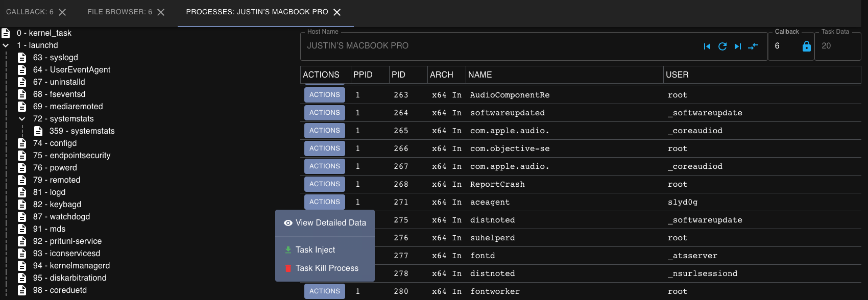Click the file icon next to 68 - fseventsd
The width and height of the screenshot is (868, 300).
coord(22,94)
